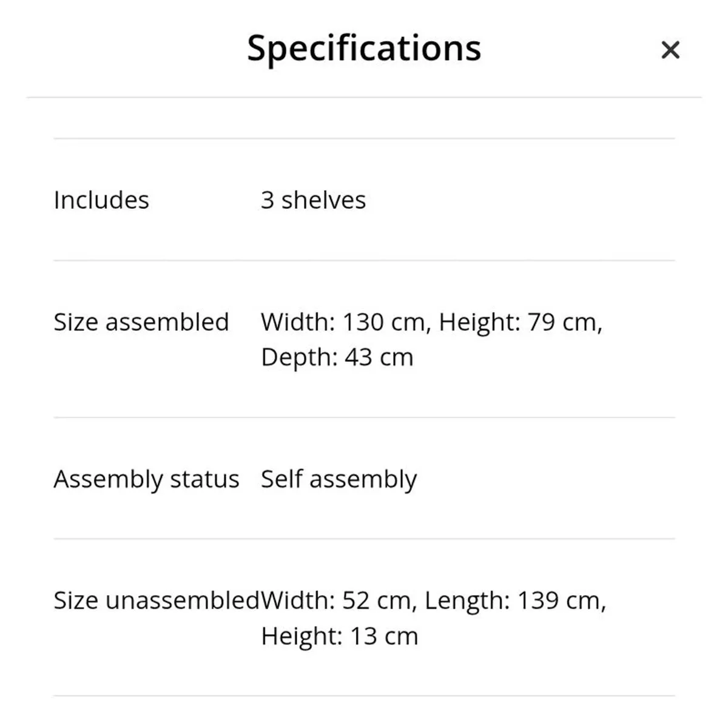Click the Size unassembled label
Image resolution: width=728 pixels, height=720 pixels.
(x=156, y=601)
